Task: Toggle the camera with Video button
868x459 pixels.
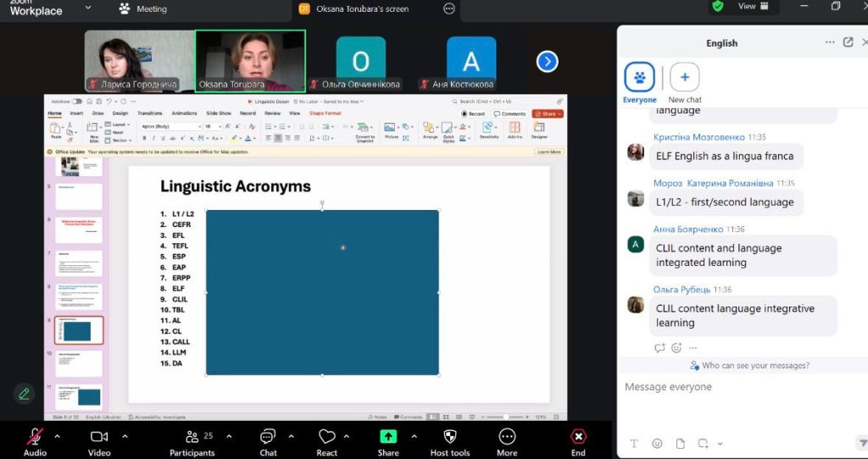Action: tap(99, 437)
